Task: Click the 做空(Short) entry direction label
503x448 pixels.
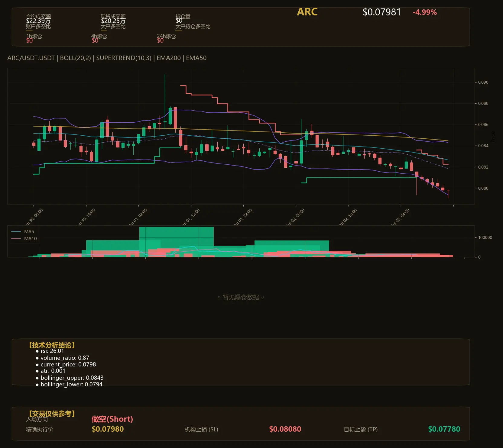Action: 112,419
